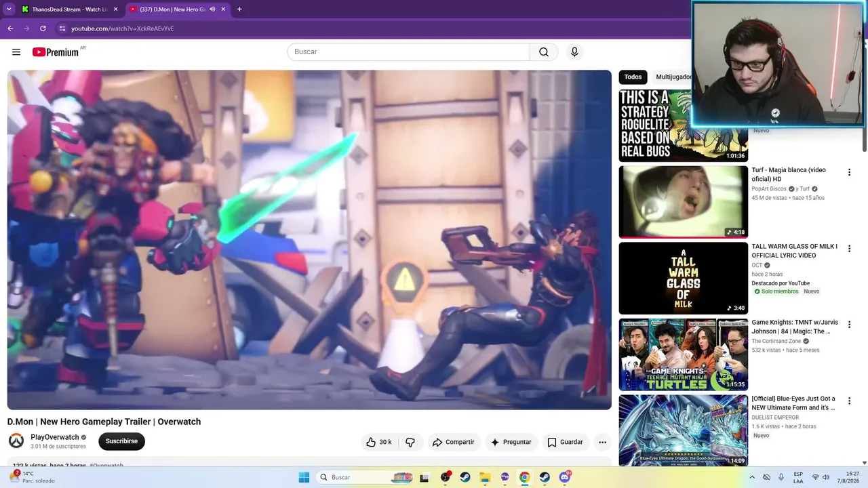Open the Turf Magia blanca thumbnail
The width and height of the screenshot is (868, 488).
pyautogui.click(x=683, y=202)
